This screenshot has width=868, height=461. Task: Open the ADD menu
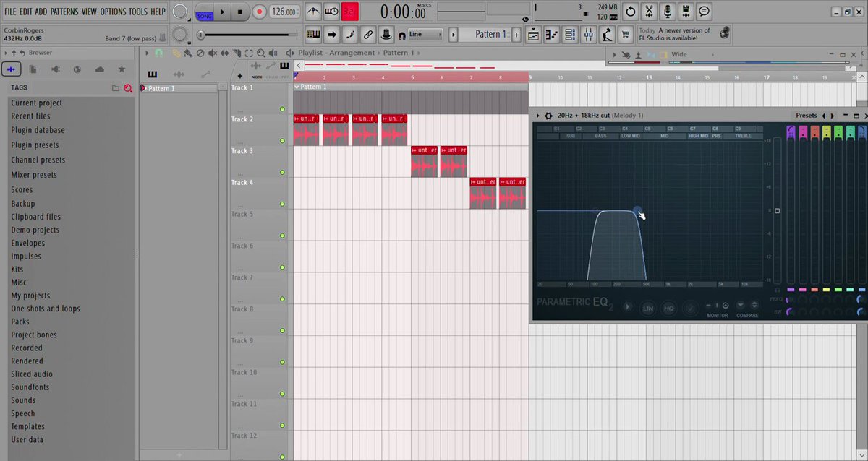41,12
